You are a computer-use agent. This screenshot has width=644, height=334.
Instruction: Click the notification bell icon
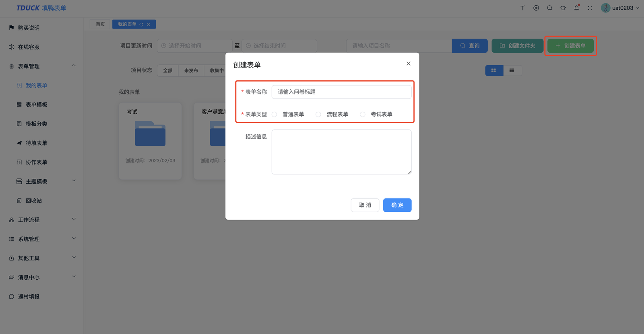click(x=576, y=8)
